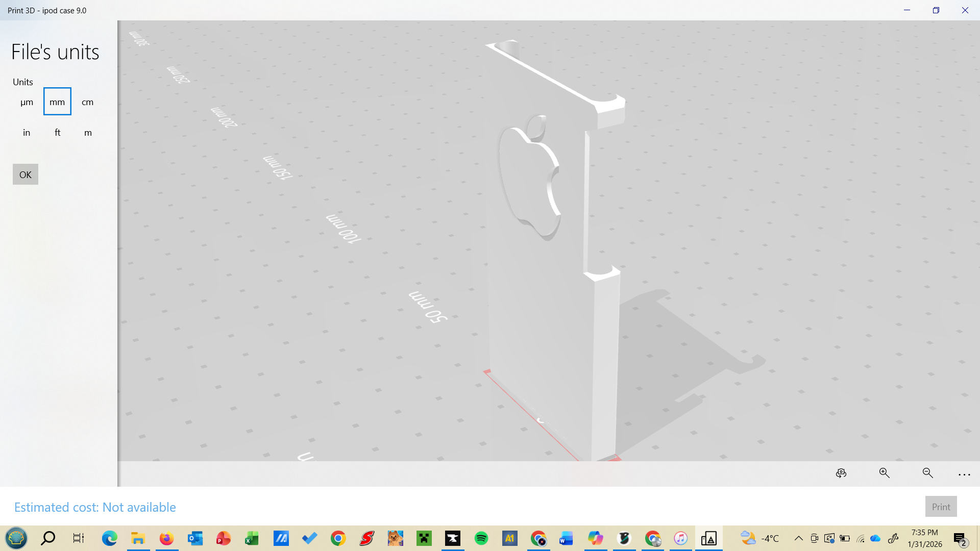
Task: Open the weather widget showing -4°C
Action: pyautogui.click(x=760, y=538)
